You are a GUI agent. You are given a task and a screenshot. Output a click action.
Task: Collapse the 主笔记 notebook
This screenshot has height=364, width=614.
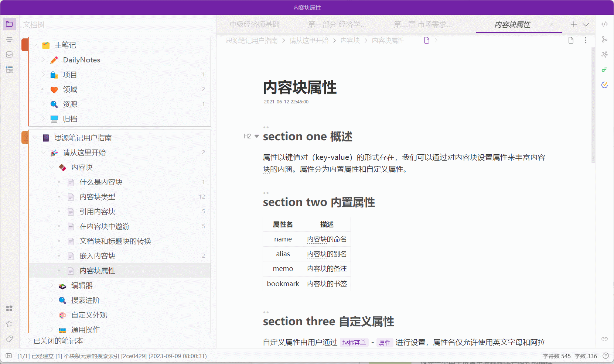(x=35, y=45)
